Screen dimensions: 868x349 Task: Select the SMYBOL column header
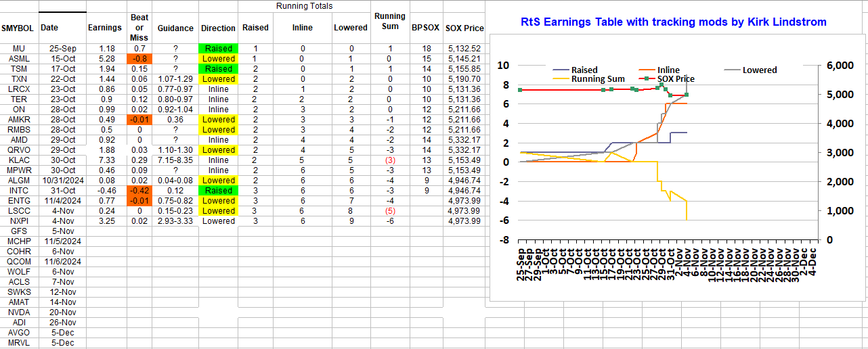(x=19, y=28)
